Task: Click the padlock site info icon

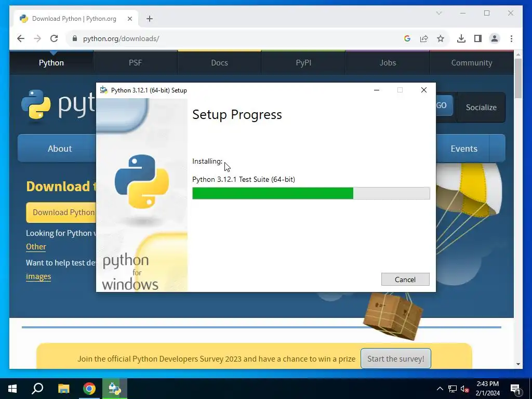Action: point(75,38)
